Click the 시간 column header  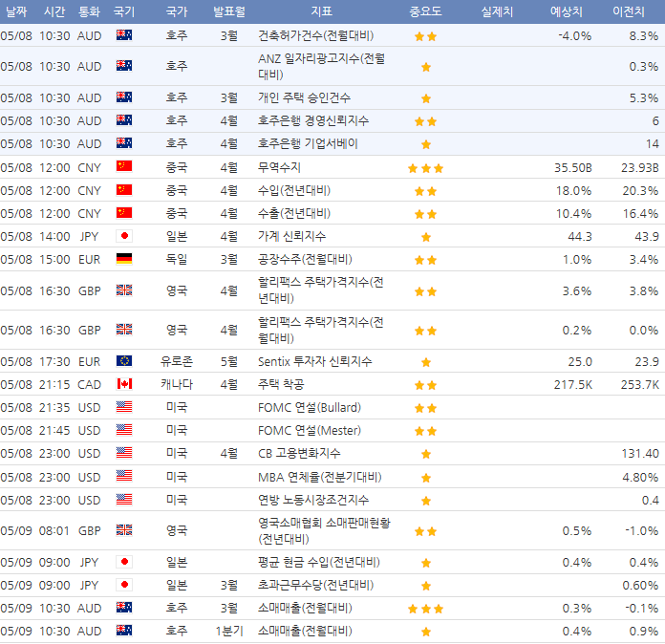pos(54,11)
